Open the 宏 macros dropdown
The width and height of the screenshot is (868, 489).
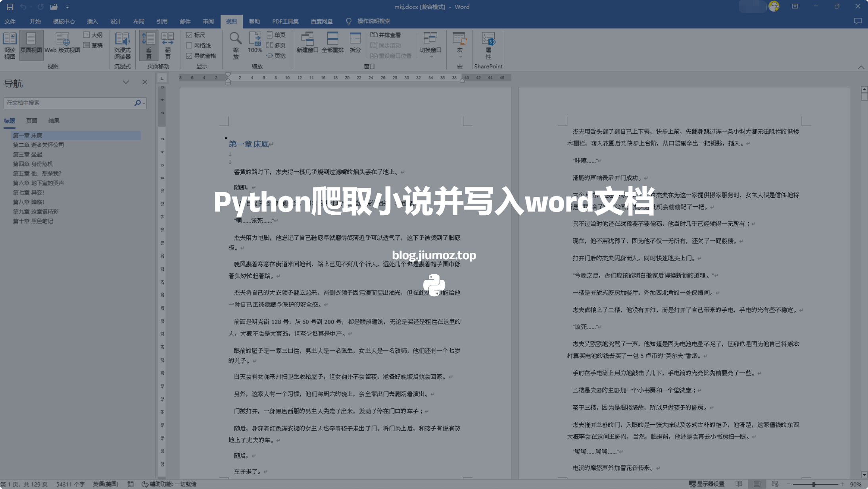click(x=459, y=45)
